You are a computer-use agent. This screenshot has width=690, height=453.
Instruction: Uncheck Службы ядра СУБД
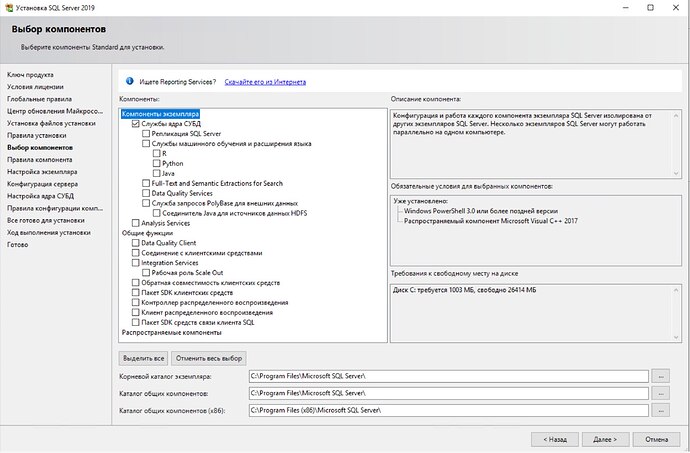(136, 124)
